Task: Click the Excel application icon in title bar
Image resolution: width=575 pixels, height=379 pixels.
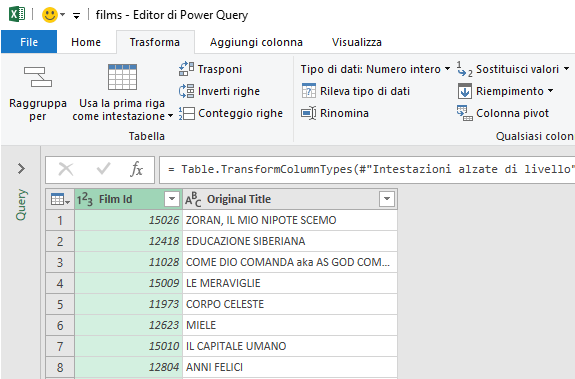Action: point(17,15)
